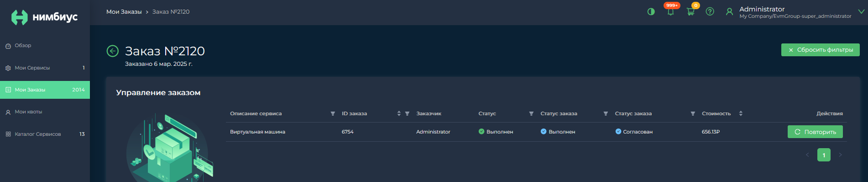Expand the Administrator account dropdown arrow
The image size is (868, 182).
coord(861,12)
